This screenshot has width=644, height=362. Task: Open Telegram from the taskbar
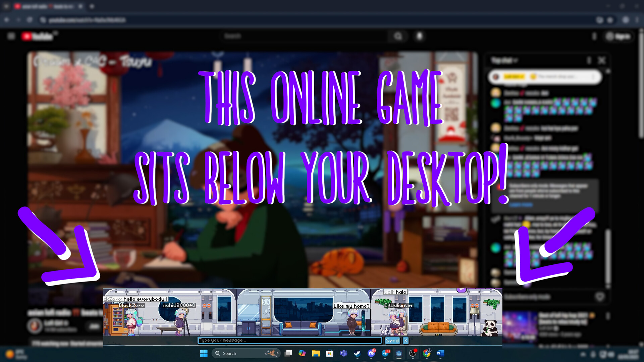[x=385, y=353]
